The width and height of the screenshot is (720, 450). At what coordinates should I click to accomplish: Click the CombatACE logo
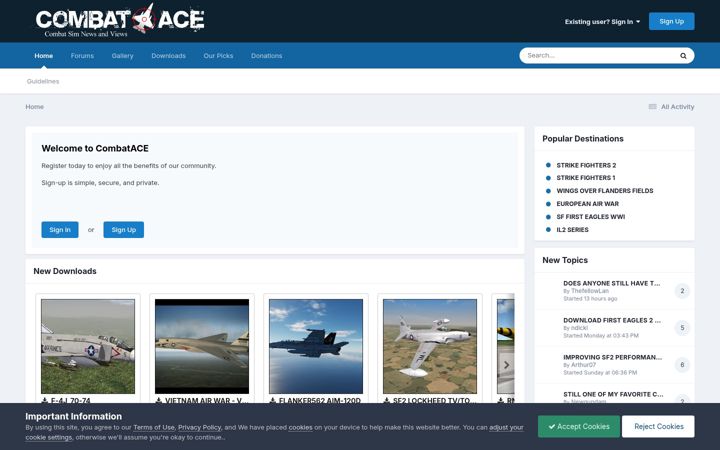(x=120, y=20)
